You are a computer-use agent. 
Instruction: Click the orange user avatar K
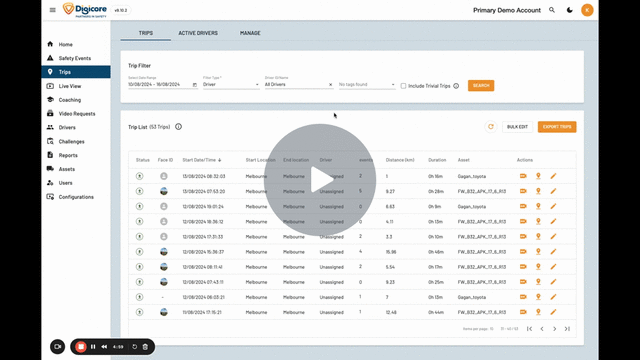pos(587,10)
